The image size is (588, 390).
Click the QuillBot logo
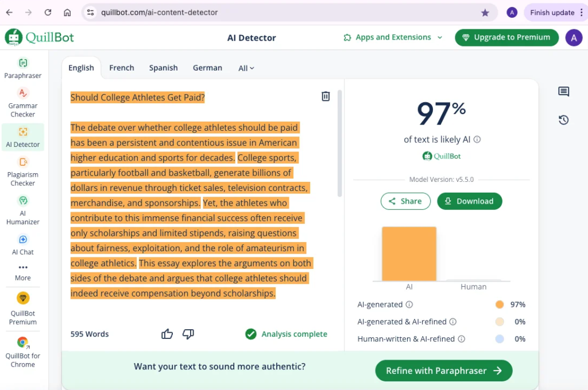40,37
